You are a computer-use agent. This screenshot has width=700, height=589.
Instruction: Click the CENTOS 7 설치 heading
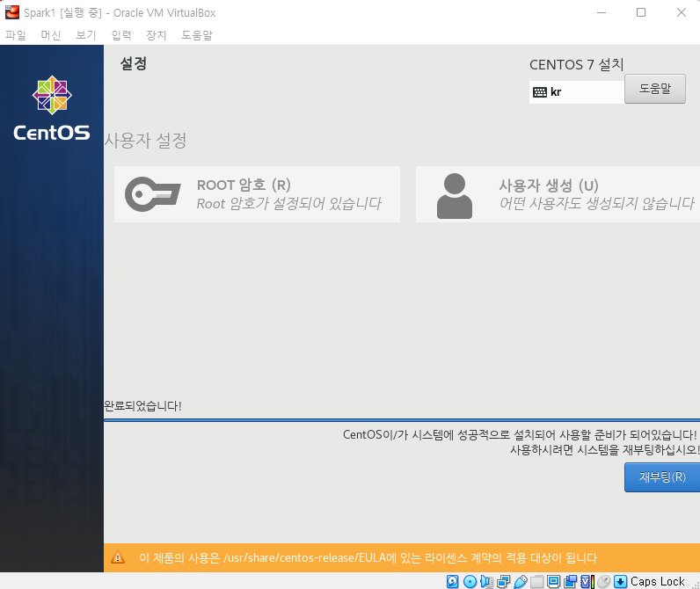click(x=576, y=65)
